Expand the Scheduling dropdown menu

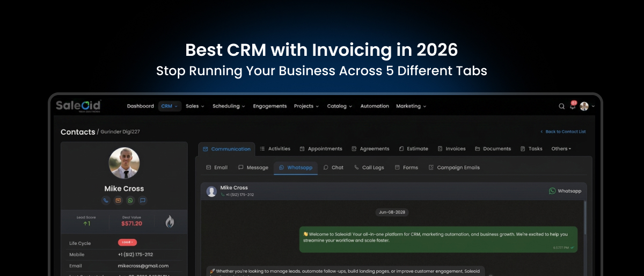click(x=229, y=106)
